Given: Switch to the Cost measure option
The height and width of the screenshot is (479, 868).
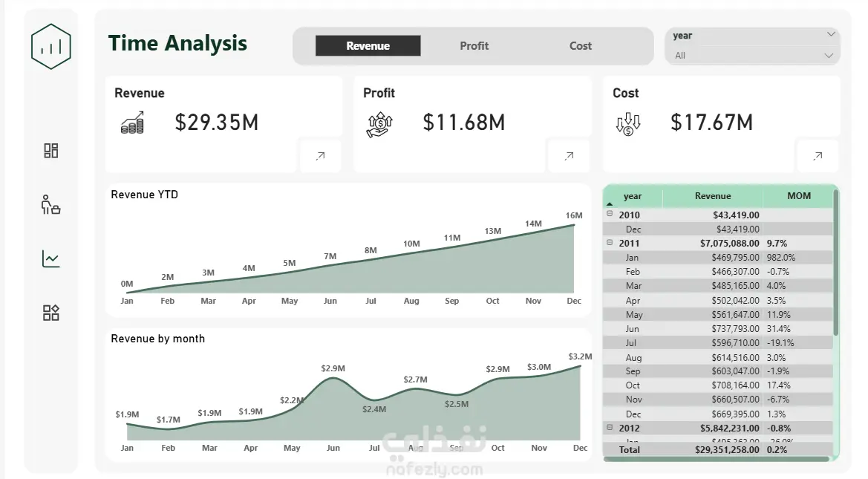Looking at the screenshot, I should click(581, 46).
